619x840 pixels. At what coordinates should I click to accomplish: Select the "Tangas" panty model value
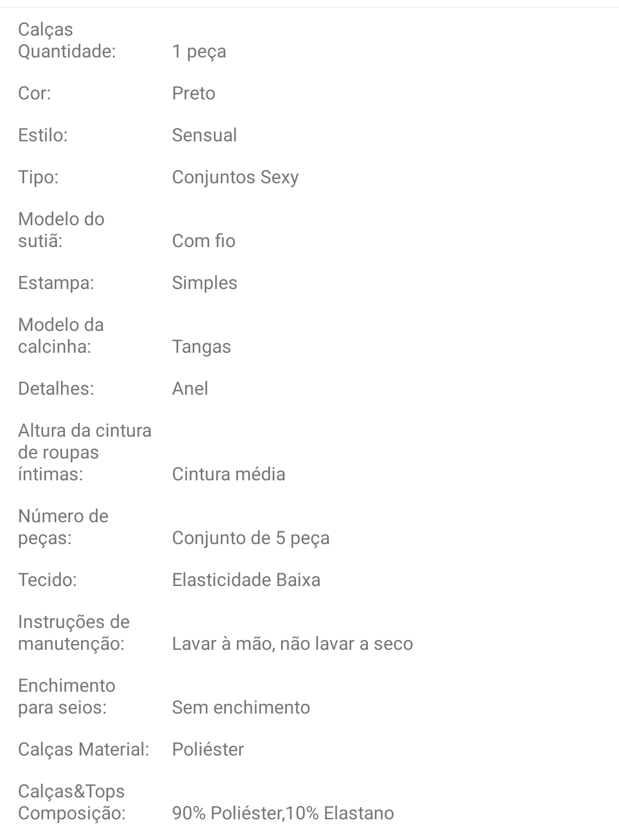[x=202, y=346]
